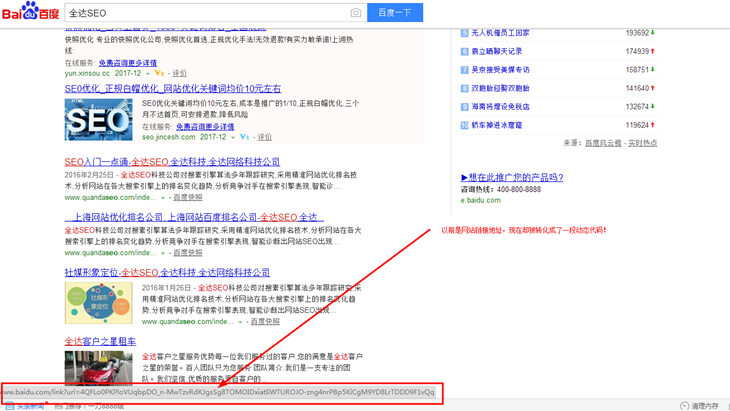Open hot search item 轿车掉进冰窟窿
The image size is (730, 411).
496,125
